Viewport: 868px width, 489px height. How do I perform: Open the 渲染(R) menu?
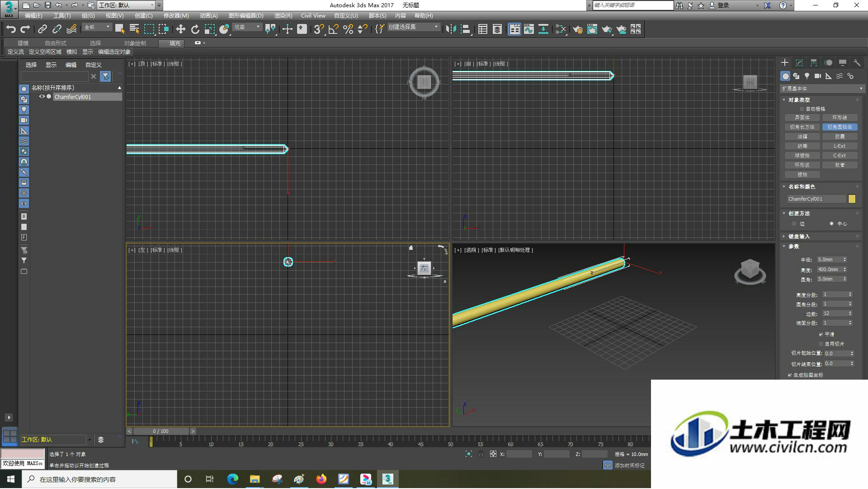click(x=283, y=16)
